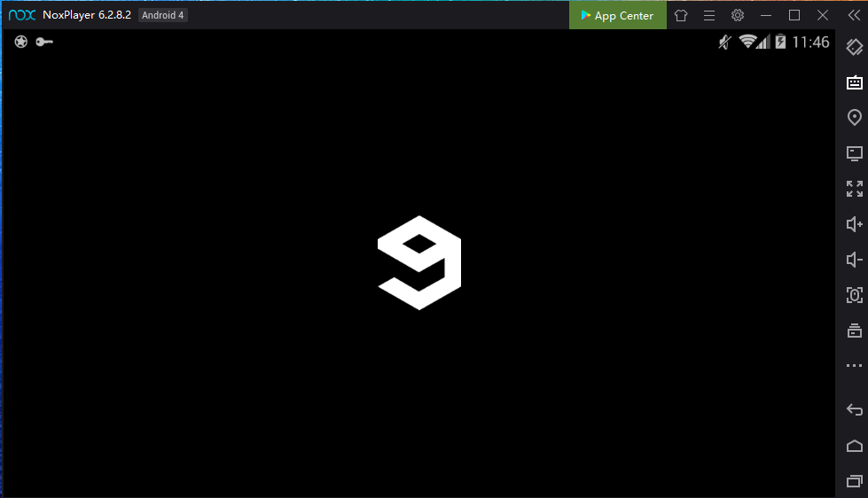
Task: Open NoxPlayer system settings gear
Action: (738, 15)
